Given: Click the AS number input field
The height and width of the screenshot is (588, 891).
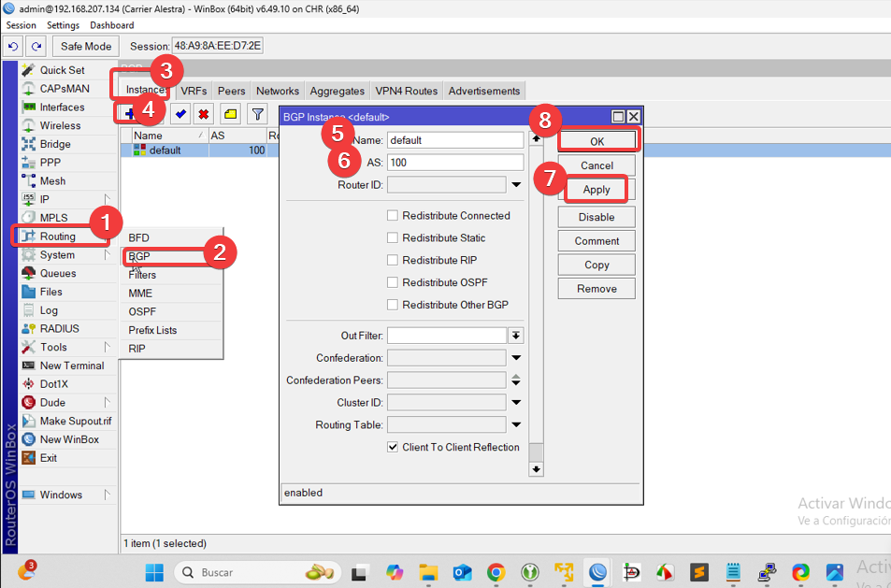Looking at the screenshot, I should (455, 163).
